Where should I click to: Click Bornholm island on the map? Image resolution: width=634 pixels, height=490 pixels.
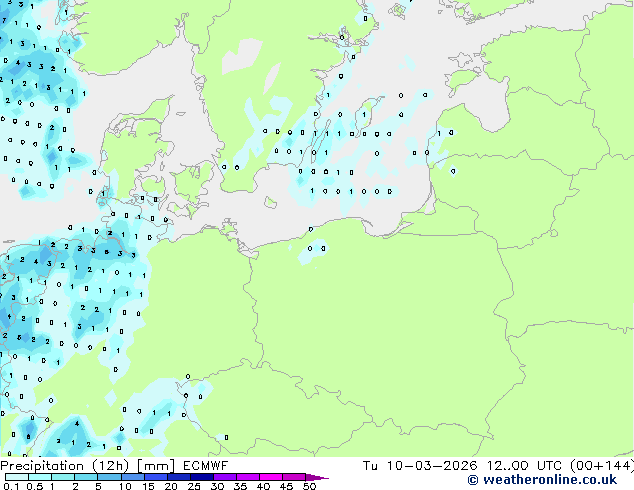271,202
